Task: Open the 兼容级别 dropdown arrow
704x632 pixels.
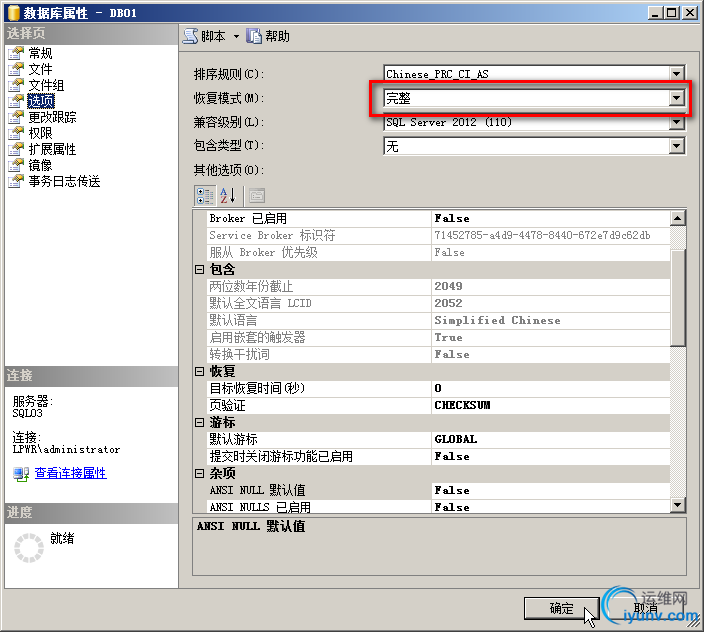Action: pyautogui.click(x=677, y=123)
